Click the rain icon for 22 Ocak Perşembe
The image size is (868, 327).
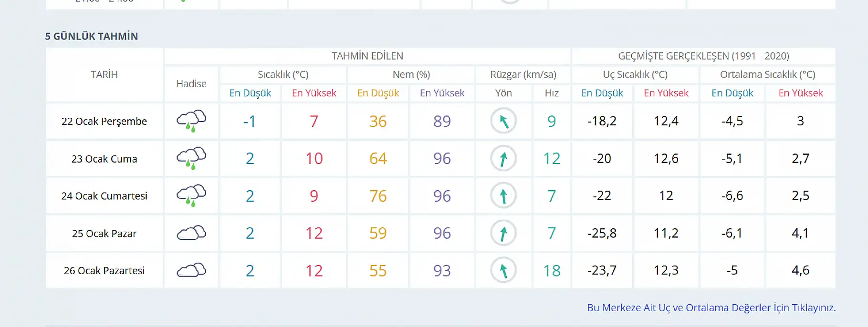coord(191,121)
